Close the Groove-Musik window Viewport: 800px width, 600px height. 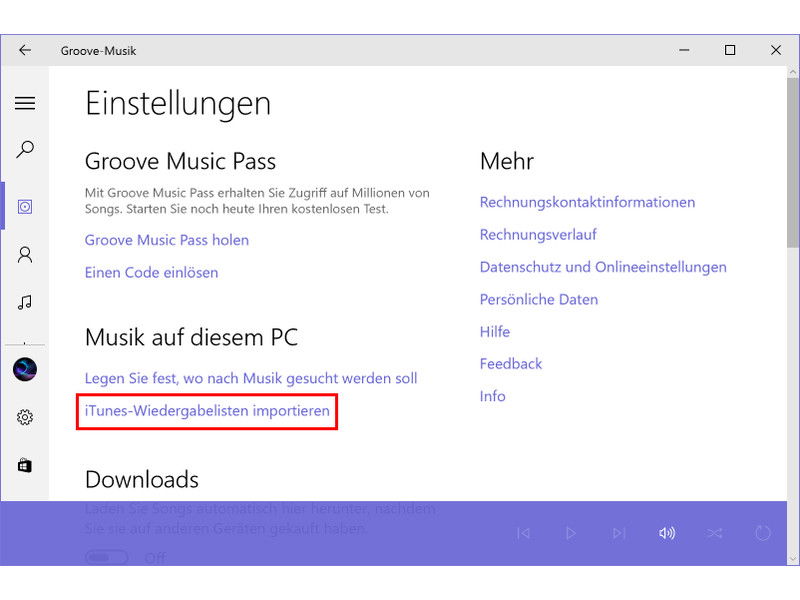(x=776, y=50)
